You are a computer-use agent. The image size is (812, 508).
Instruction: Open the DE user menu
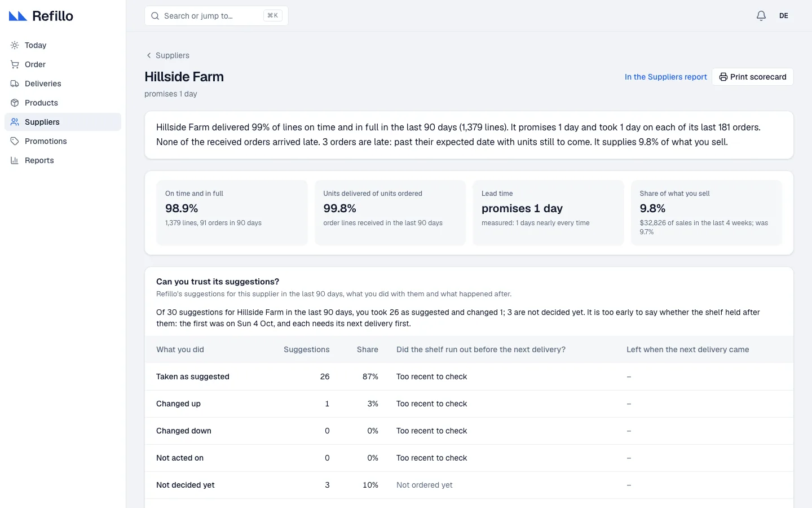click(x=784, y=16)
